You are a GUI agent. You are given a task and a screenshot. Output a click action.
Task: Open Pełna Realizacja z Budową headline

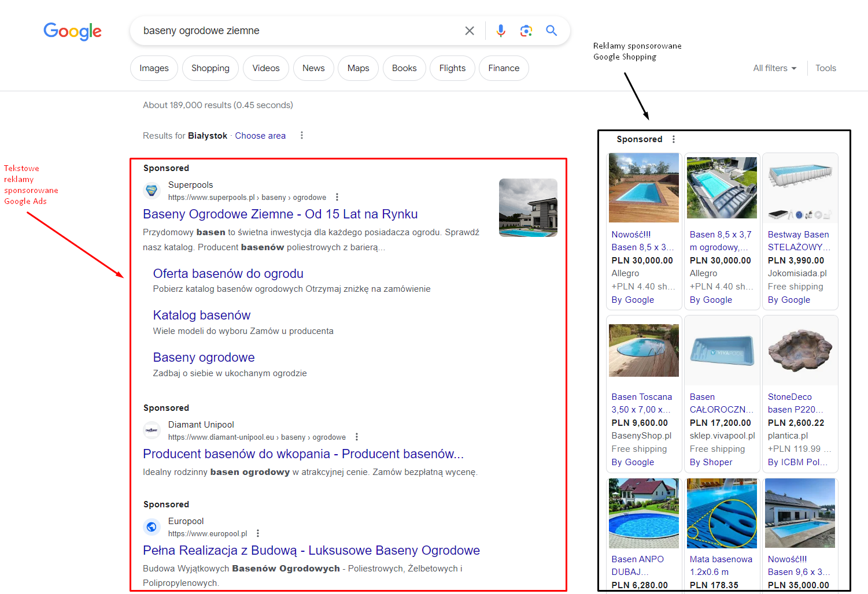click(312, 551)
